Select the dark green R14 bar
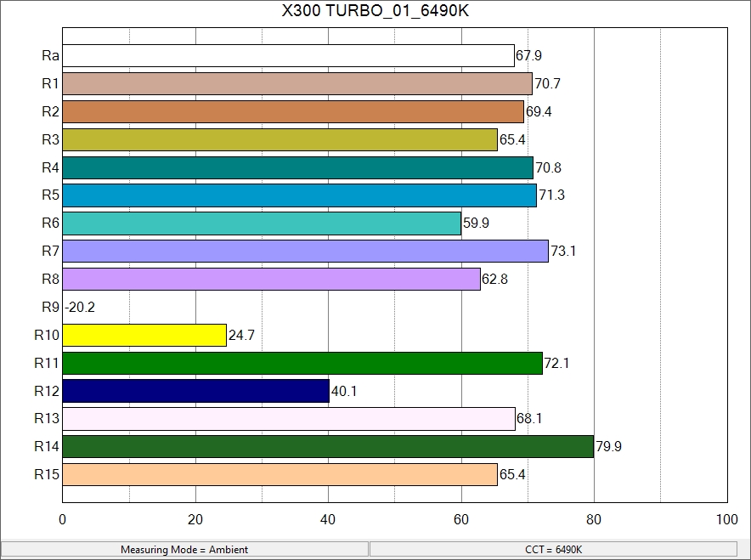This screenshot has height=560, width=751. pos(328,446)
